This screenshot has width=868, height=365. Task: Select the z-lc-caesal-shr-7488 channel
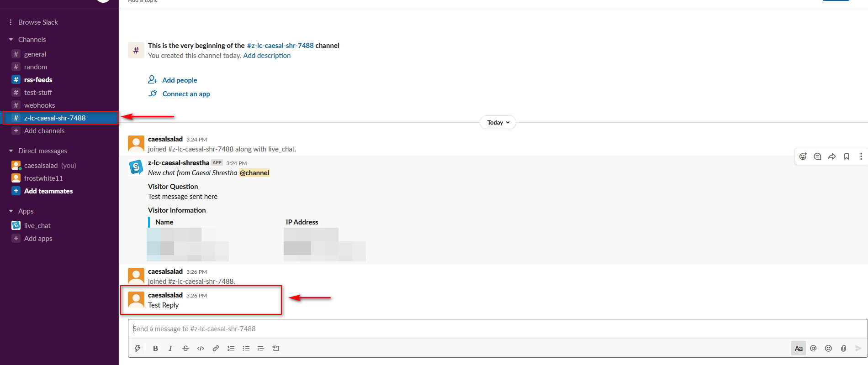[59, 118]
